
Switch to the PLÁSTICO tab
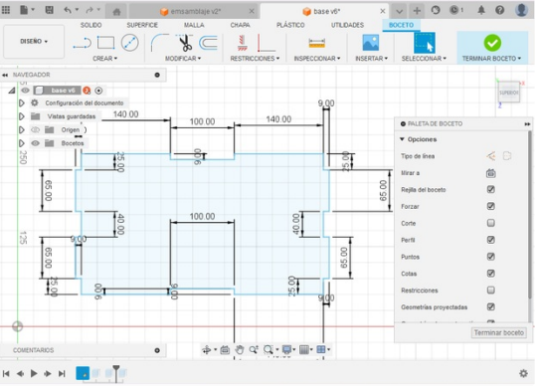290,25
